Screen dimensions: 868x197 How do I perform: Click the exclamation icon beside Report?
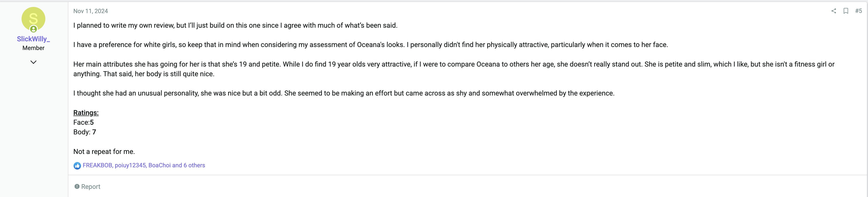coord(77,187)
